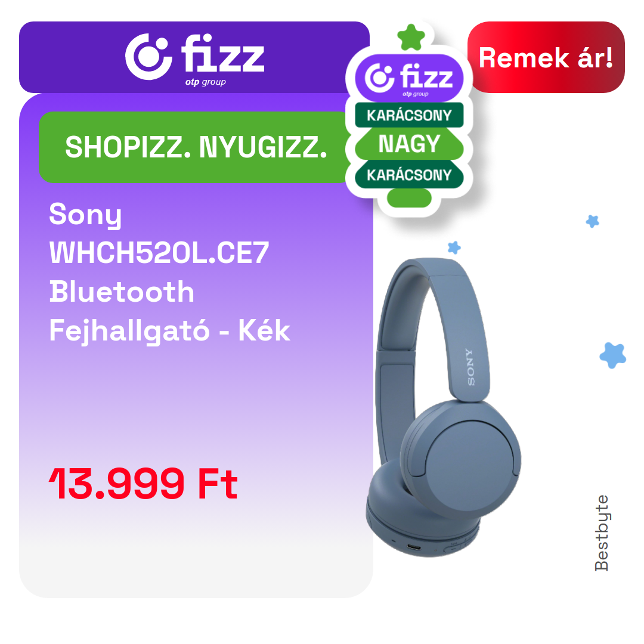Select the lower KARÁCSONY label in badge

point(409,175)
